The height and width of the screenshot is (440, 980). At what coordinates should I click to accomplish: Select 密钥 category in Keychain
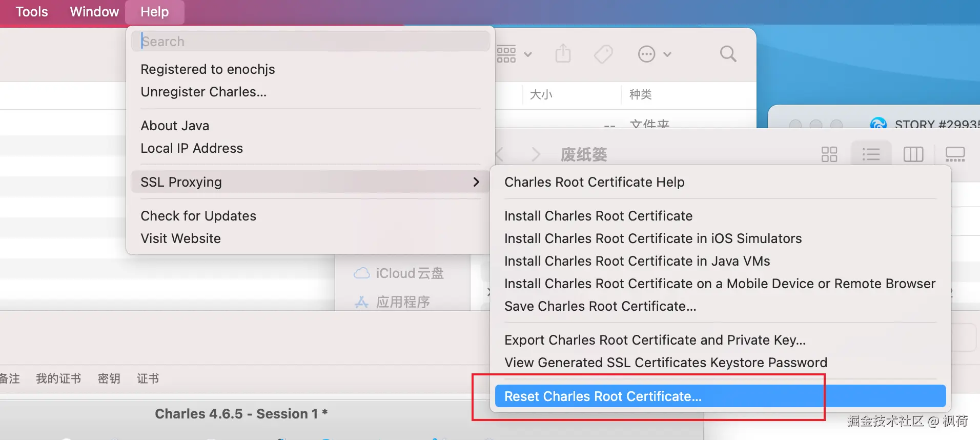tap(109, 378)
